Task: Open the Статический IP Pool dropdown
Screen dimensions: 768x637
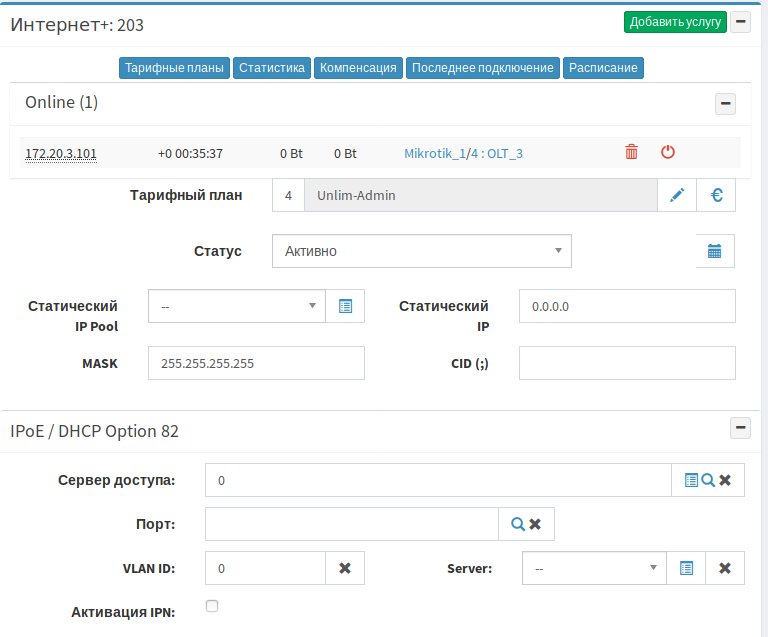Action: (x=237, y=307)
